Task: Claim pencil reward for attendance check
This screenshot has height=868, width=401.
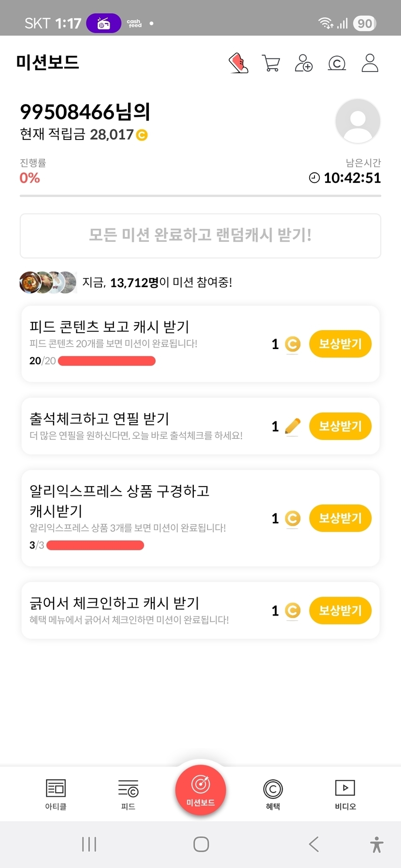Action: pos(340,426)
